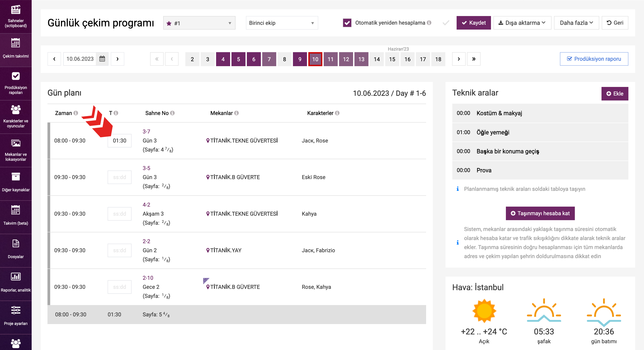
Task: Open Raporlar, analitik in sidebar
Action: (x=16, y=284)
